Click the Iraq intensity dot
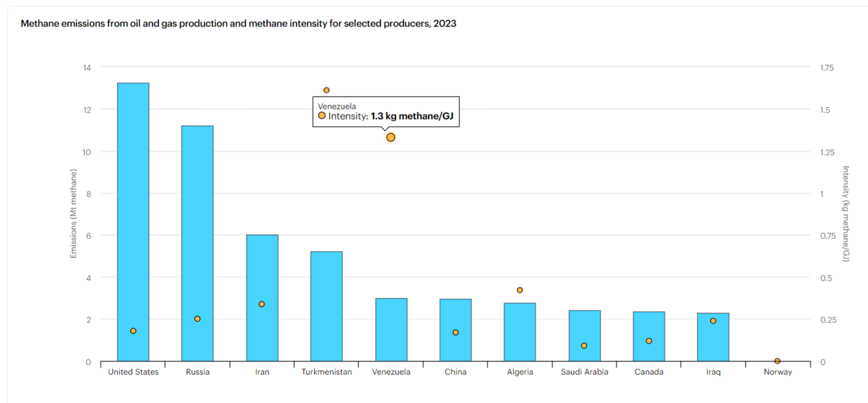The height and width of the screenshot is (403, 868). coord(713,321)
